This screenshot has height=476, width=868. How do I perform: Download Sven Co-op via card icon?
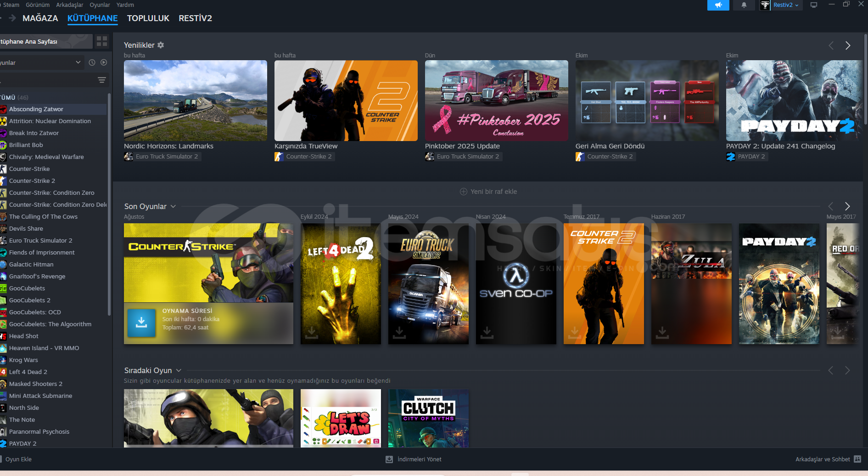[x=487, y=332]
